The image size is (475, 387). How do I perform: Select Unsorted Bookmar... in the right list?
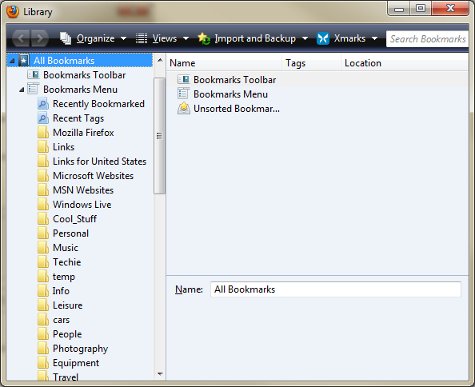coord(236,109)
